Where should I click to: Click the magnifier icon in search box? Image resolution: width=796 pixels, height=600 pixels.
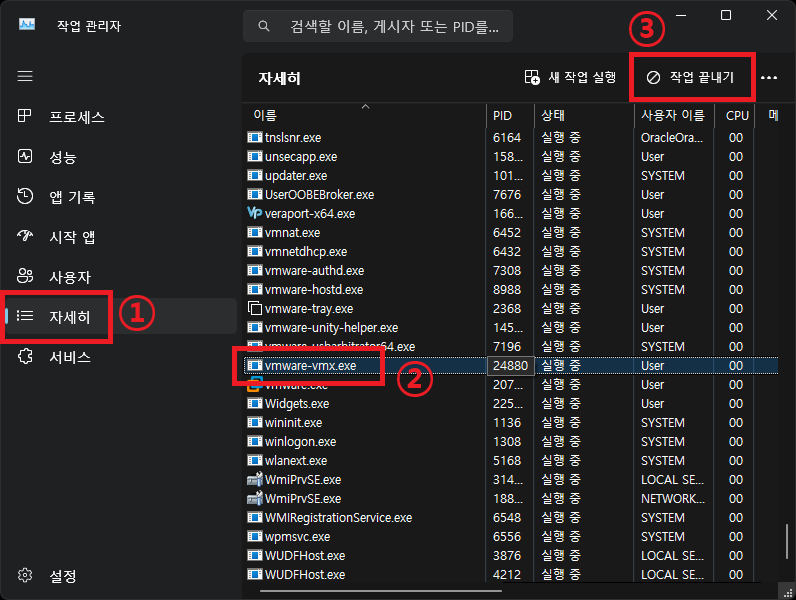263,26
